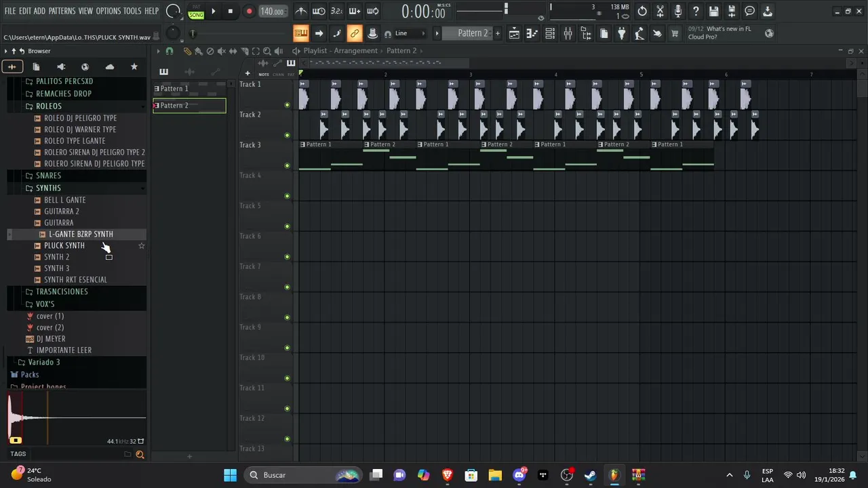The image size is (868, 488).
Task: Select Pattern 1 in the picker panel
Action: click(x=189, y=89)
